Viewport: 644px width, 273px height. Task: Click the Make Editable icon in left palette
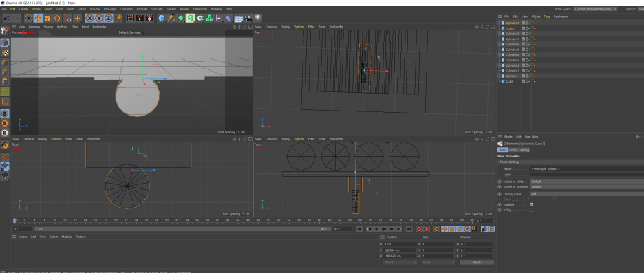coord(5,30)
